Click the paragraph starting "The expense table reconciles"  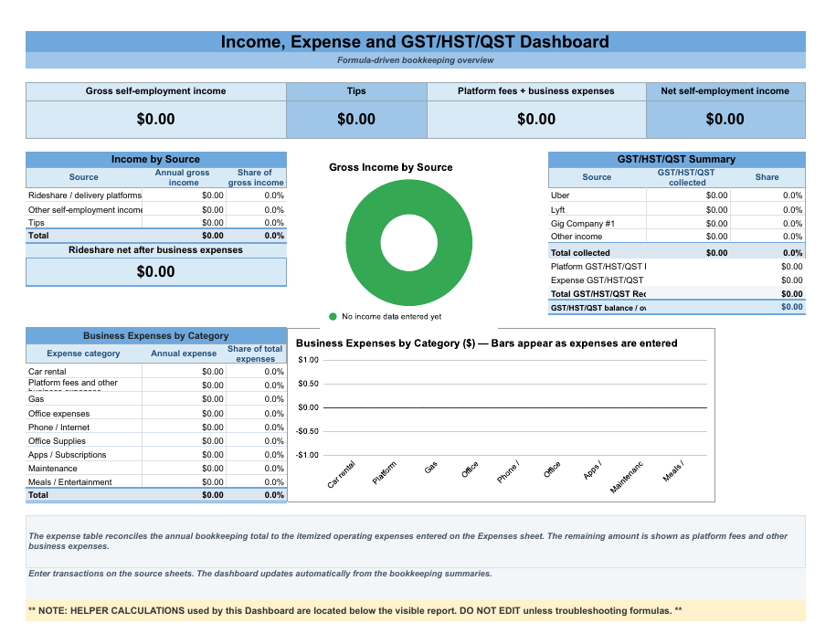coord(407,541)
